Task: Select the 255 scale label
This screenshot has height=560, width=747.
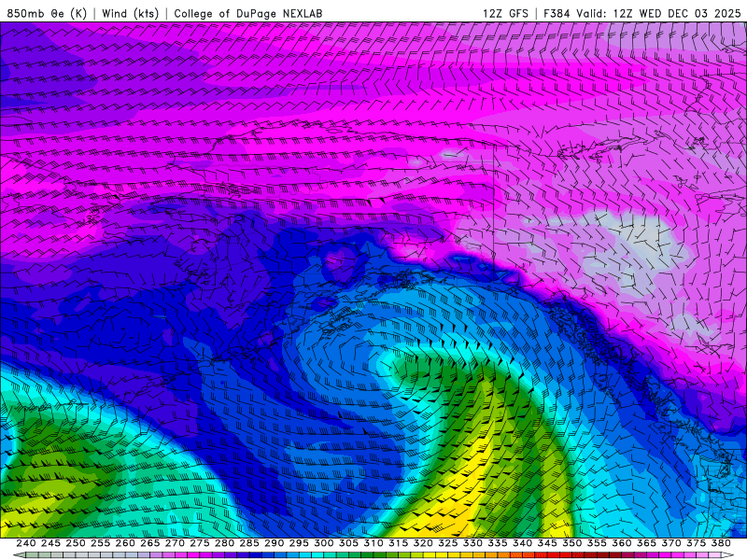Action: [x=100, y=543]
